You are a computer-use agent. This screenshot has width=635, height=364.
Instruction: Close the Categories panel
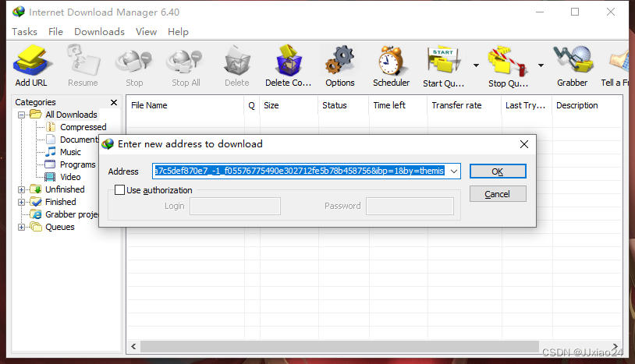[114, 102]
